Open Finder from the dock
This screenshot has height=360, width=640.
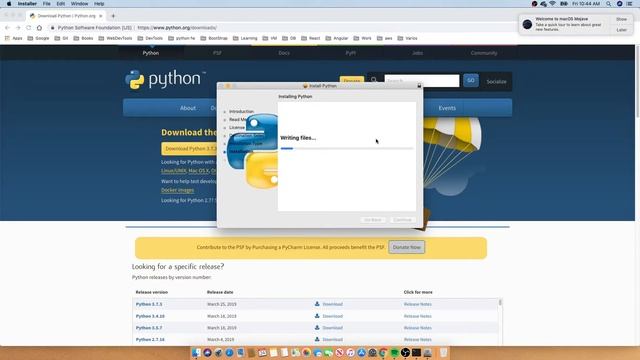coord(196,352)
